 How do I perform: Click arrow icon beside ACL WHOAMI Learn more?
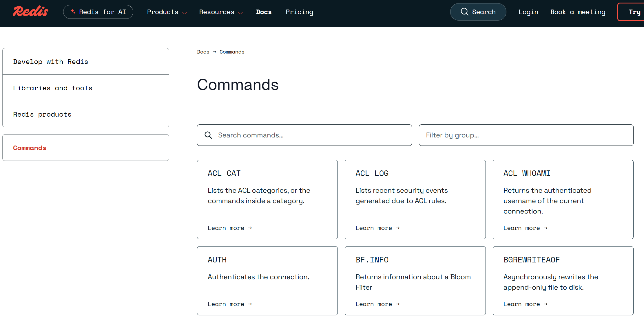[x=546, y=228]
